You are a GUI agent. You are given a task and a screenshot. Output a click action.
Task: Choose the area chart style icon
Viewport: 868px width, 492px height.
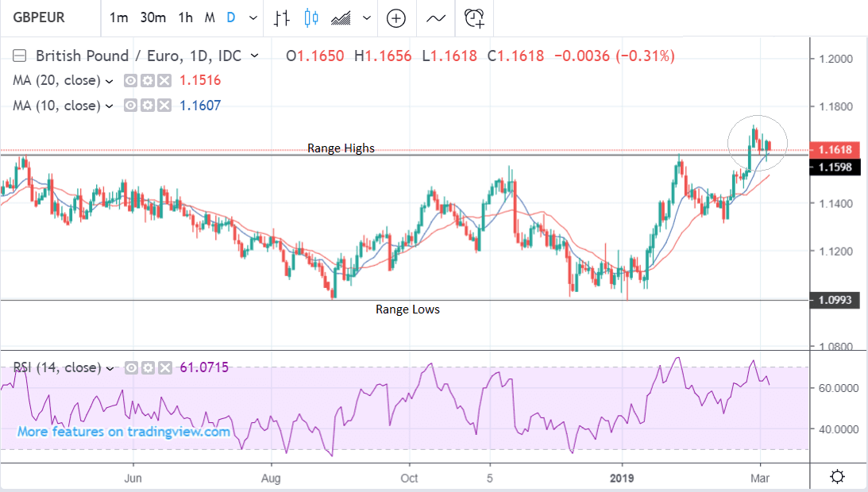[x=341, y=17]
